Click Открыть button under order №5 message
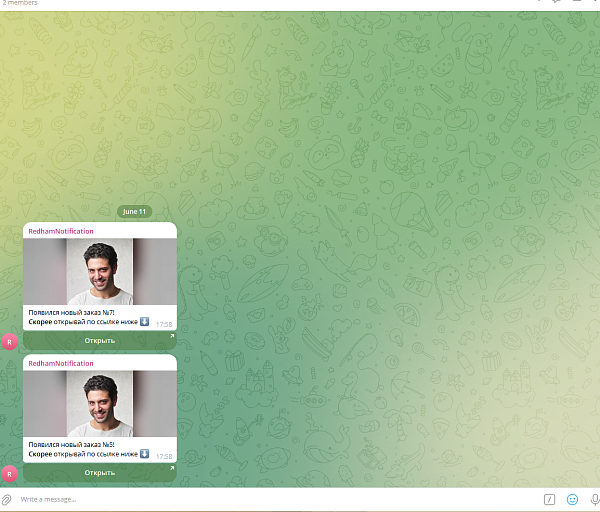 pos(100,473)
